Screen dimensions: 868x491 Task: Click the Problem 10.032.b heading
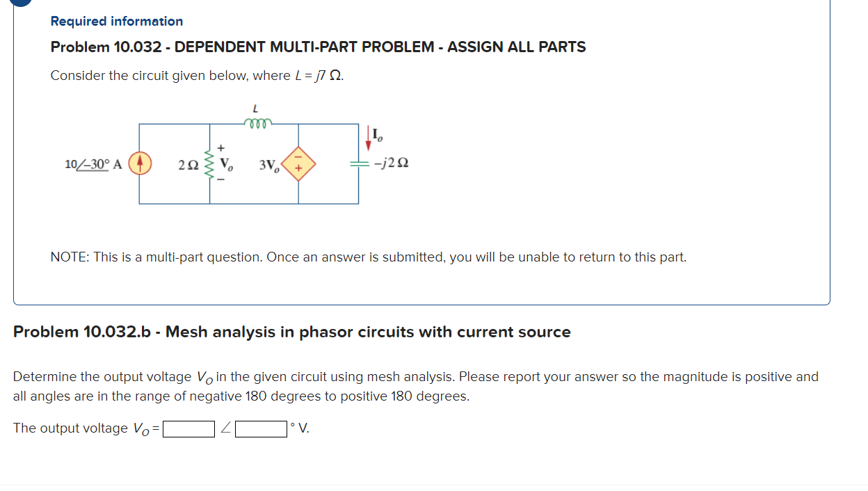(292, 332)
